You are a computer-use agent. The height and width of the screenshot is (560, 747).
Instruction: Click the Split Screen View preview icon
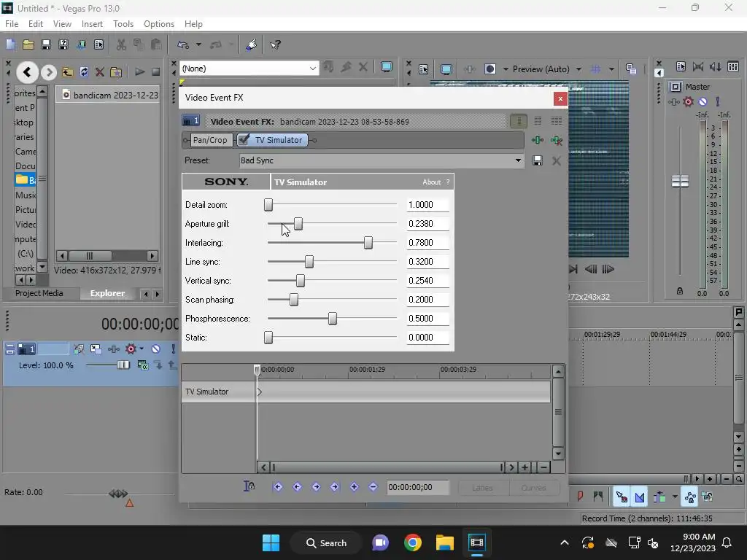point(489,69)
